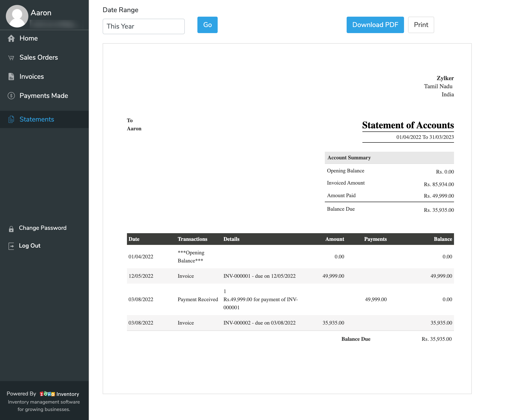524x420 pixels.
Task: Click the Sales Orders cart icon
Action: [11, 58]
